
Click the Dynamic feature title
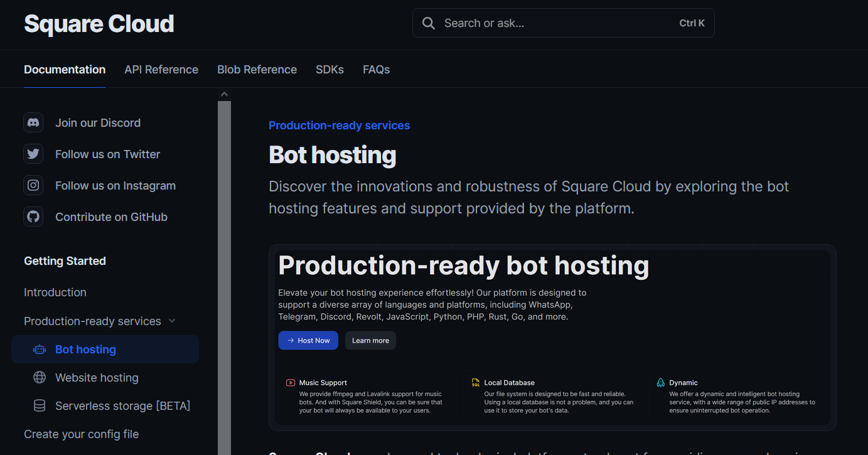pyautogui.click(x=683, y=383)
